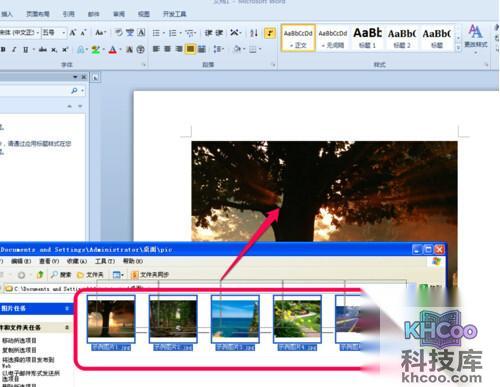Click the Text Effects glowing A icon
500x387 pixels.
80,50
